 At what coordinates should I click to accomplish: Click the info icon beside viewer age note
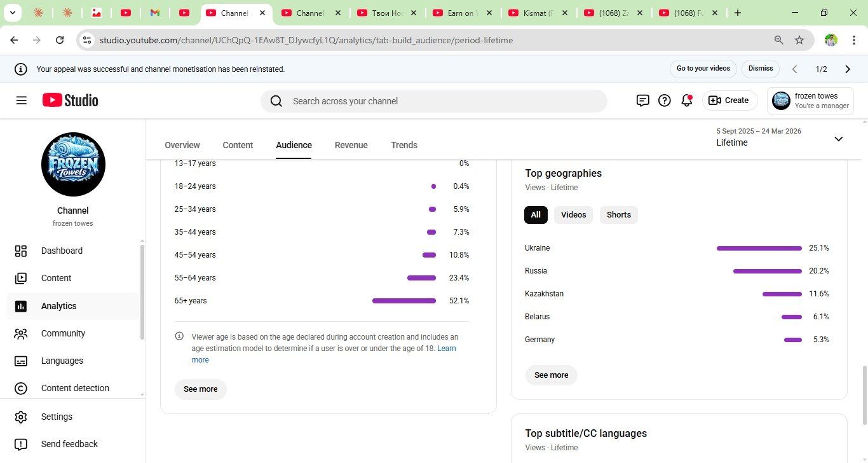pyautogui.click(x=179, y=336)
